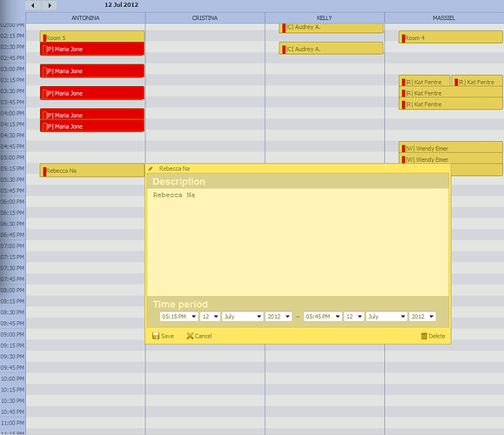Select the CRISTINA column header
Screen dimensions: 504x435
click(x=205, y=18)
